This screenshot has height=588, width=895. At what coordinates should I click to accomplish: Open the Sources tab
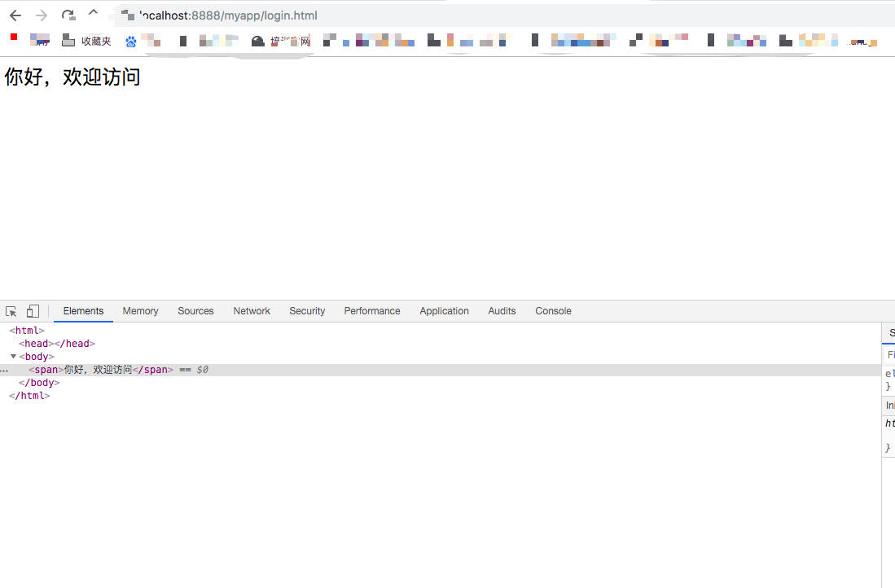(195, 311)
